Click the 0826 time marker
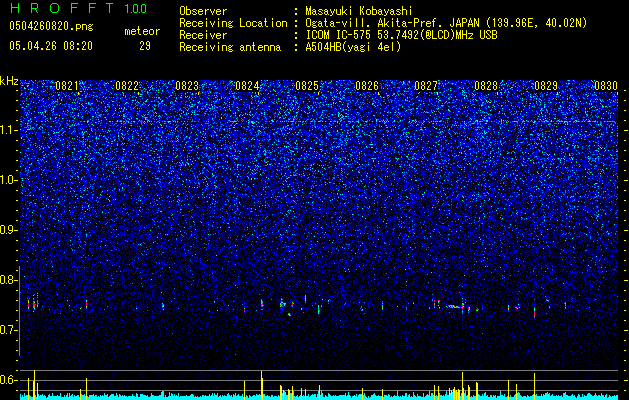Viewport: 629px width, 400px height. pos(367,86)
